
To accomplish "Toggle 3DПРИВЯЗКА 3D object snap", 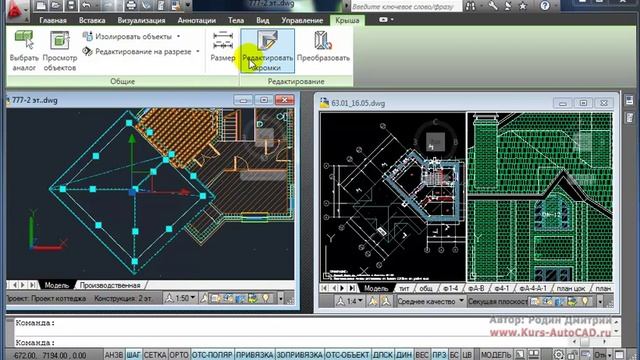I will [x=300, y=355].
